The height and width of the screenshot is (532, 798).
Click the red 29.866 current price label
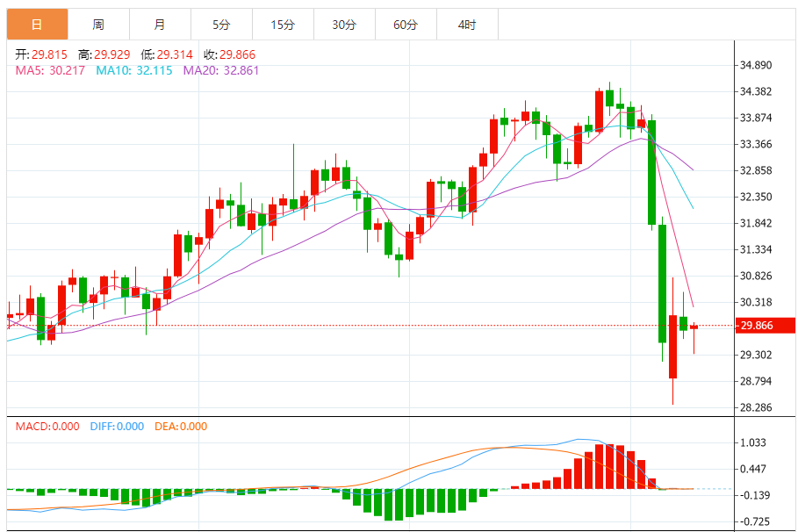tap(765, 326)
